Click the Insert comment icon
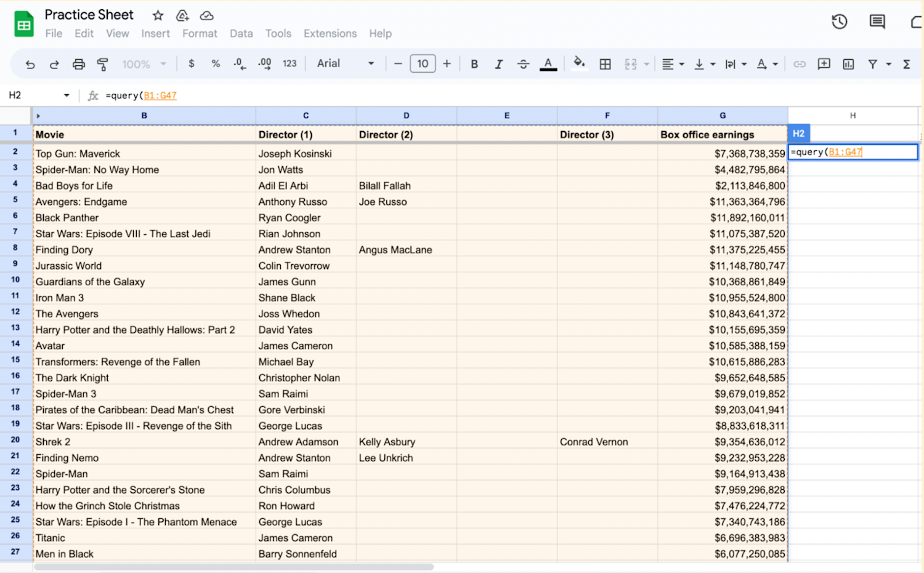This screenshot has height=573, width=924. [824, 64]
